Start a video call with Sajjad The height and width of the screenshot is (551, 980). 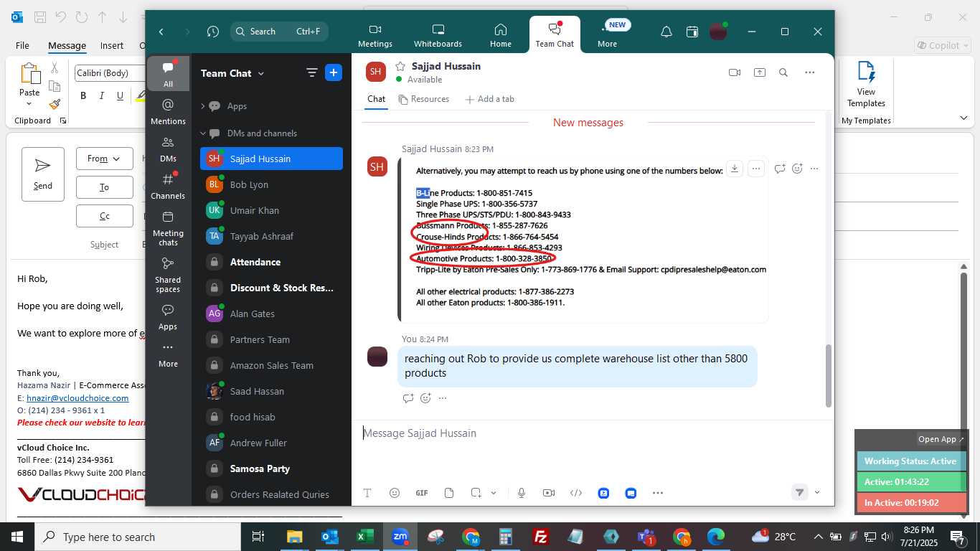coord(734,72)
